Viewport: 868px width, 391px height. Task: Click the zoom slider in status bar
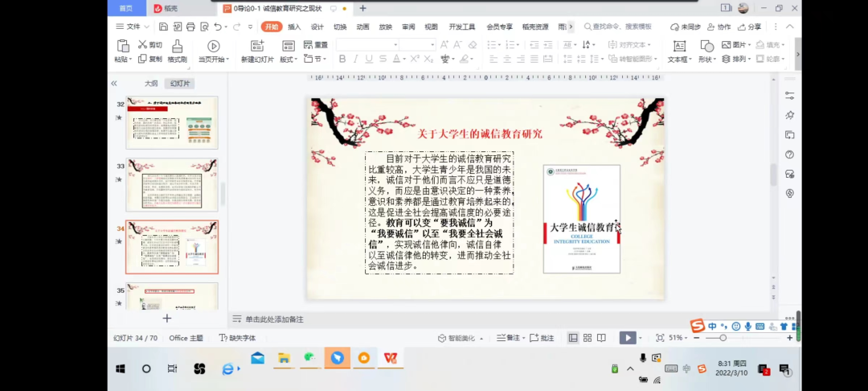(739, 338)
